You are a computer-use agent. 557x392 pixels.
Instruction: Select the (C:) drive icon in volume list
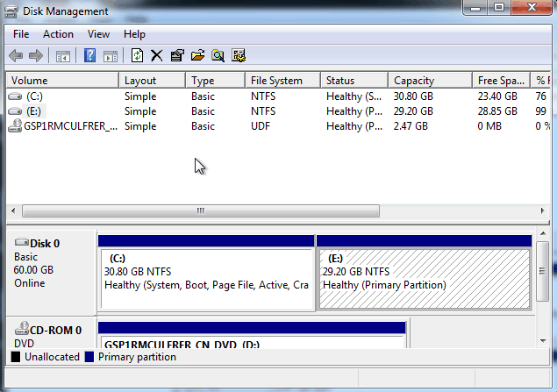coord(15,96)
